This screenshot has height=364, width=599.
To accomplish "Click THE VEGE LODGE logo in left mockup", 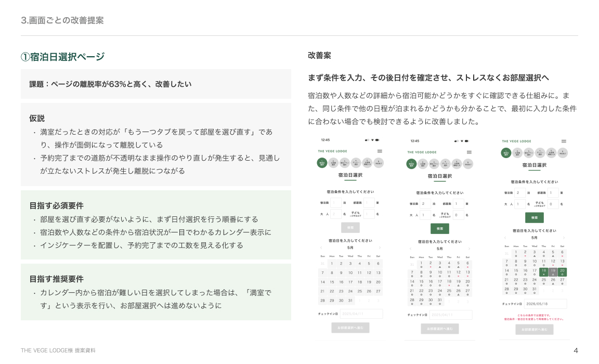I will point(332,152).
